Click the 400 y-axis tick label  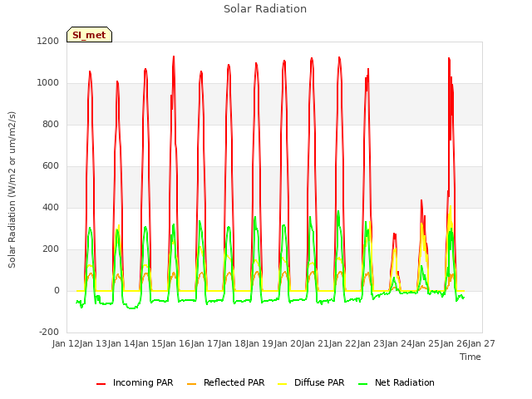pyautogui.click(x=51, y=207)
